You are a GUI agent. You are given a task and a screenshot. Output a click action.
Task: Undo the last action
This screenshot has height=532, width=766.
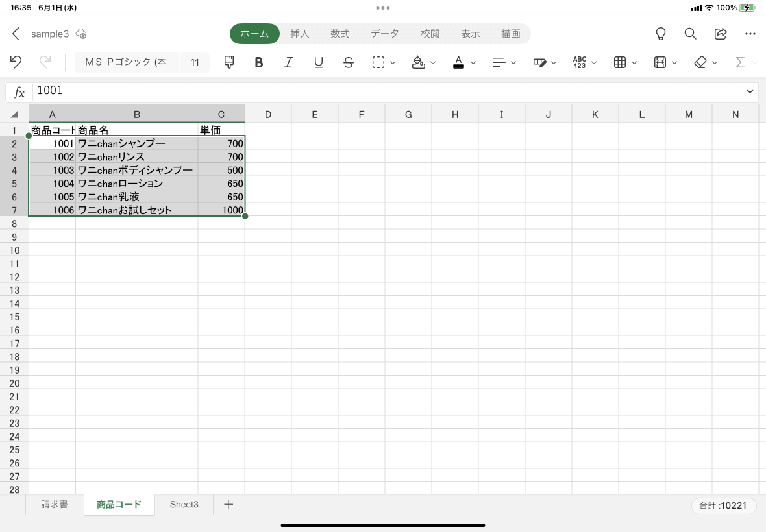[x=16, y=62]
